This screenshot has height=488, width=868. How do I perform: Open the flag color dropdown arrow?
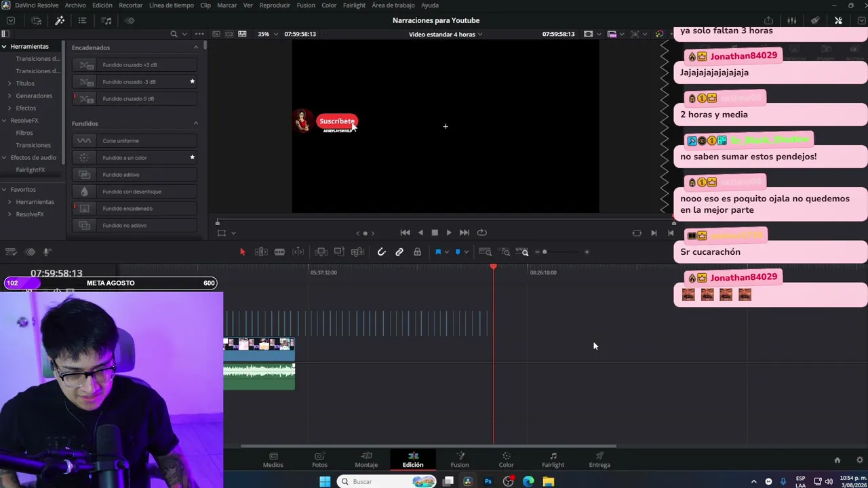point(446,252)
